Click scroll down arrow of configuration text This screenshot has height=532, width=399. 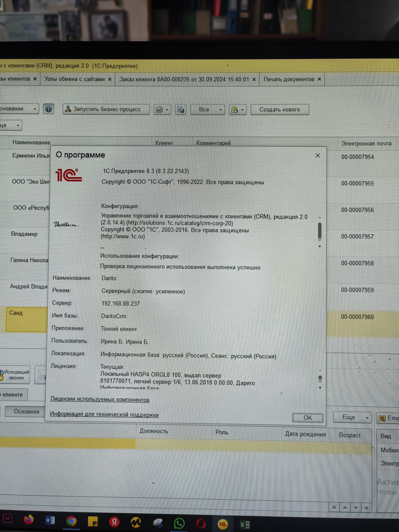click(x=320, y=246)
